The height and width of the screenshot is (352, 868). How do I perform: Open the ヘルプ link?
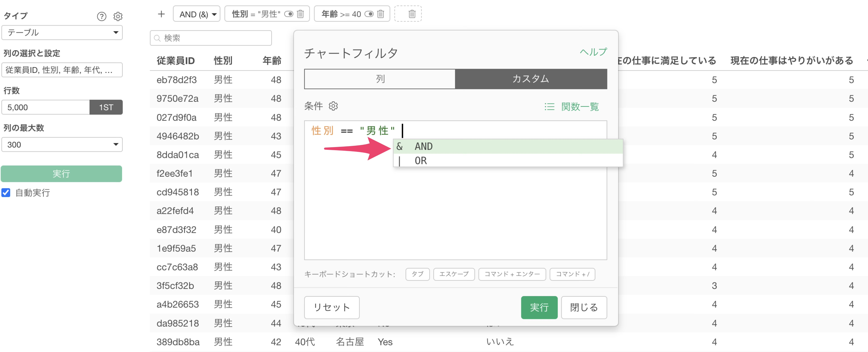[593, 52]
